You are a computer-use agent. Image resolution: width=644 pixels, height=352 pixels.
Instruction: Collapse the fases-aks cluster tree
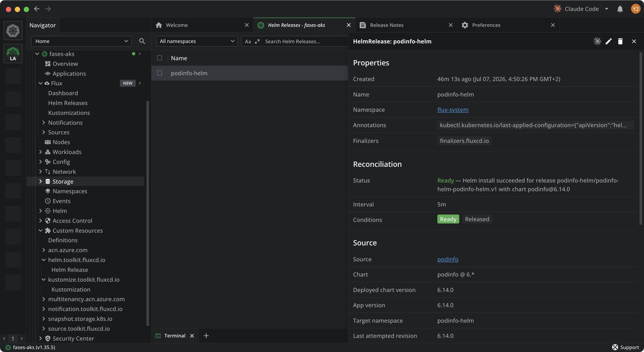(37, 54)
